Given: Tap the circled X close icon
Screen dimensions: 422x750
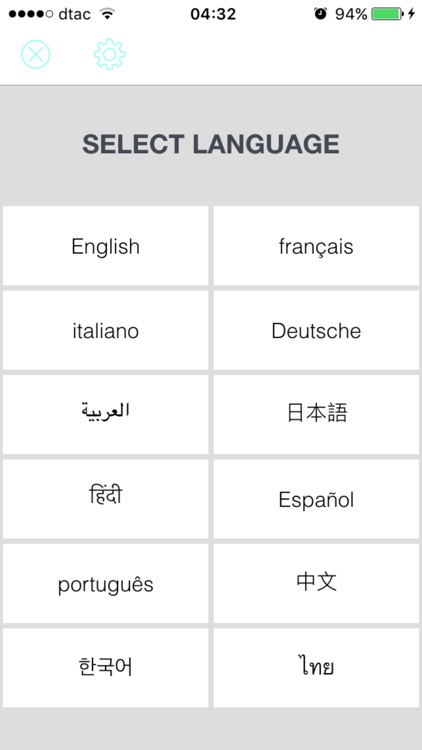Looking at the screenshot, I should (x=36, y=54).
